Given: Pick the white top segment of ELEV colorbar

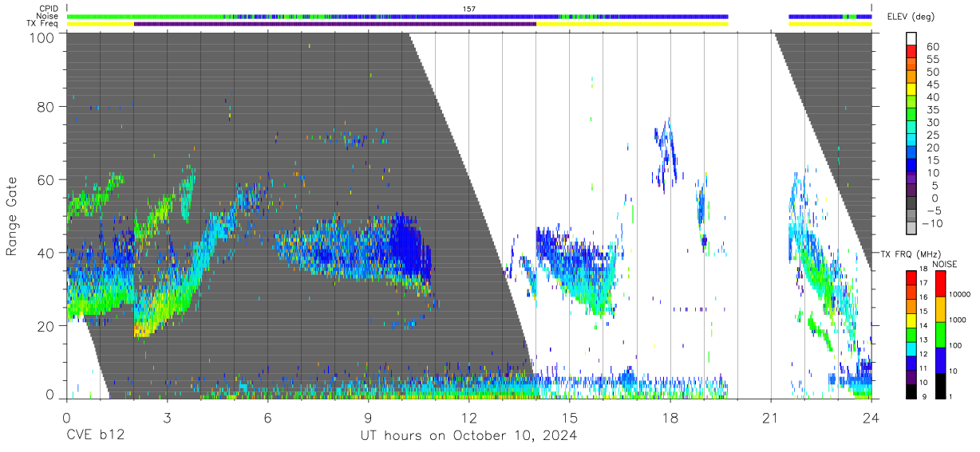Looking at the screenshot, I should pyautogui.click(x=912, y=39).
